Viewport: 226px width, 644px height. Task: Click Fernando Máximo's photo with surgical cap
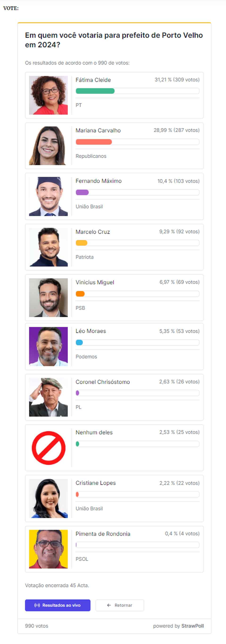(48, 196)
